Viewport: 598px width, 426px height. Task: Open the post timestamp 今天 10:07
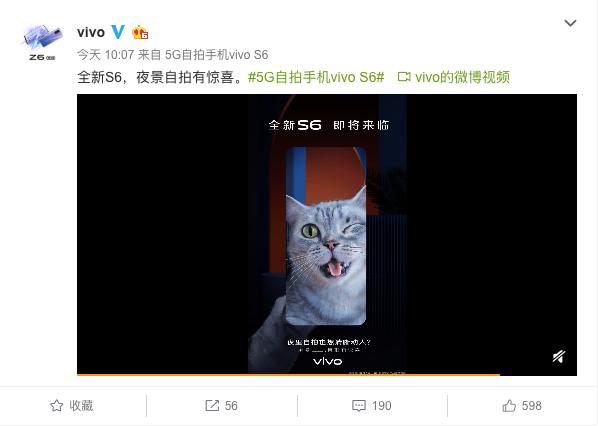tap(106, 55)
